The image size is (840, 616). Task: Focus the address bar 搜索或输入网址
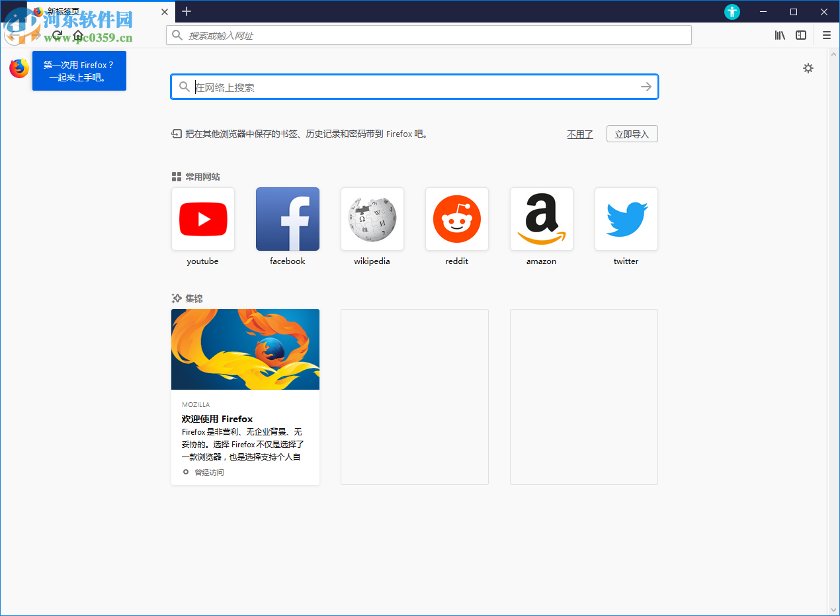[429, 35]
